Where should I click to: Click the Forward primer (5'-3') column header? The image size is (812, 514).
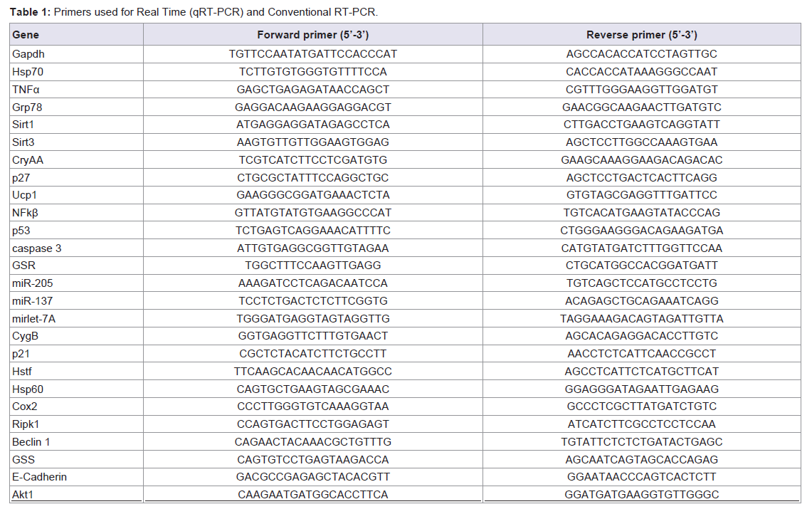(312, 35)
